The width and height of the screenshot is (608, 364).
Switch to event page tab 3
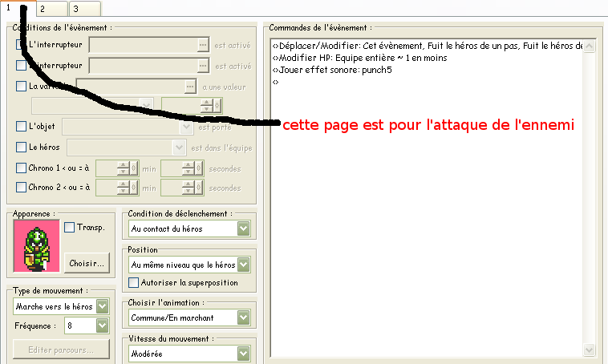[x=85, y=9]
